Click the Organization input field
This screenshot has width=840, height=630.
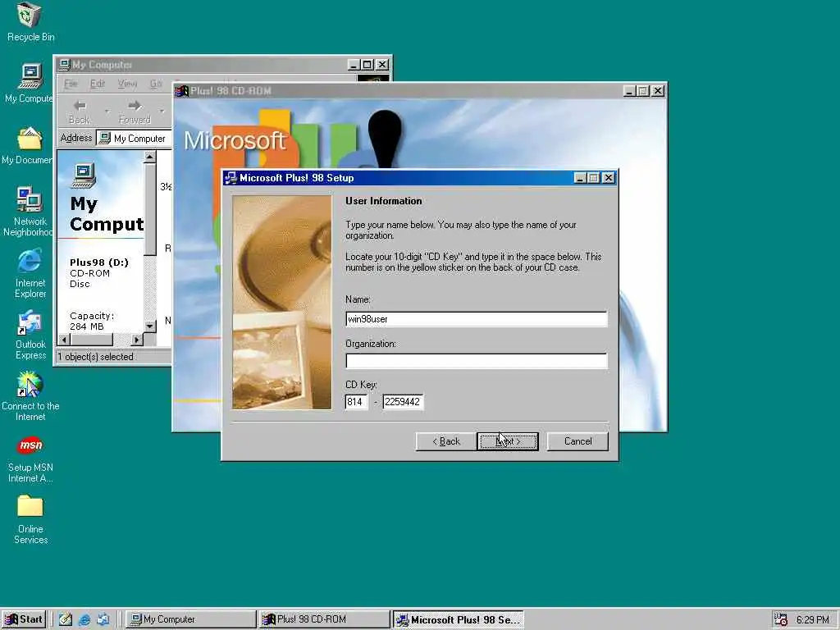point(477,361)
